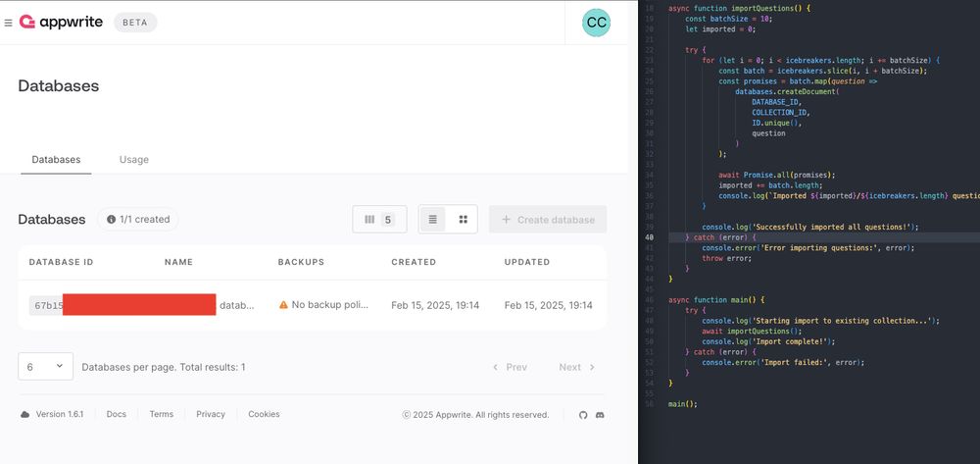
Task: Open the Cookies footer link
Action: [264, 414]
